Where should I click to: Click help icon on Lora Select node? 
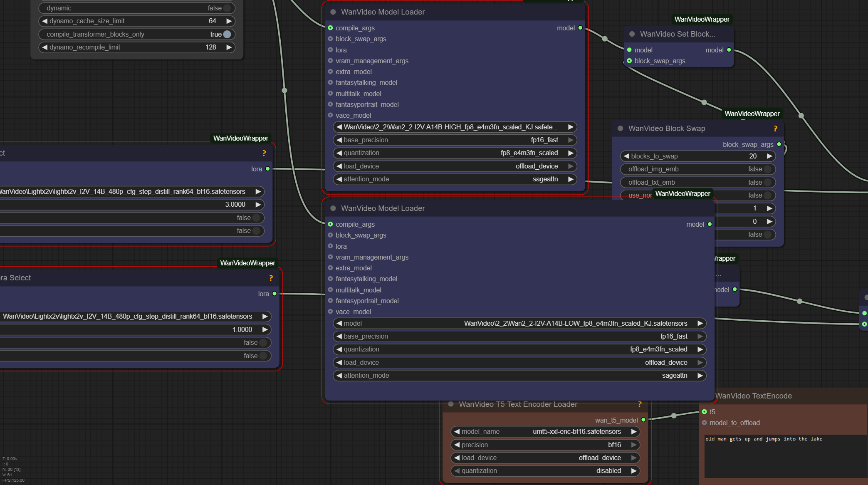pyautogui.click(x=271, y=278)
